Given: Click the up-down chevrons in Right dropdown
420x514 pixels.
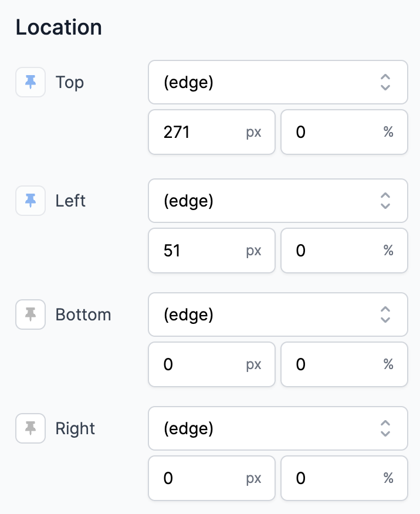Looking at the screenshot, I should click(385, 428).
